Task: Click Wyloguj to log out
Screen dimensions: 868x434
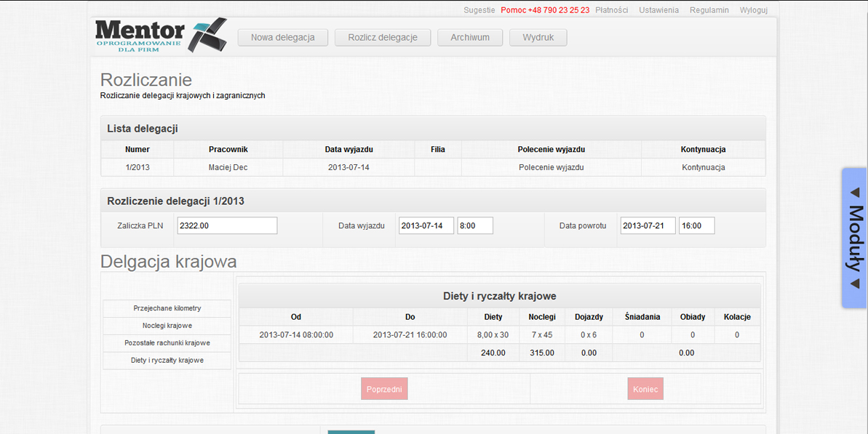Action: point(754,10)
